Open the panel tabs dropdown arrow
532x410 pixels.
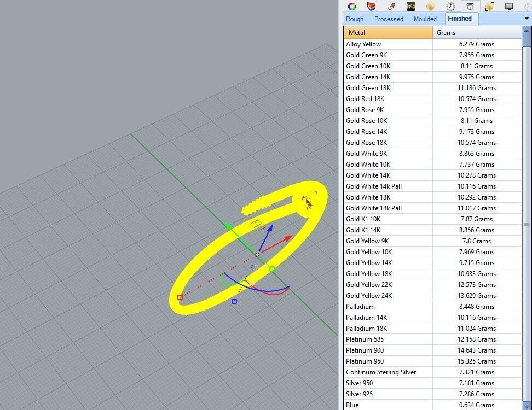tap(527, 19)
